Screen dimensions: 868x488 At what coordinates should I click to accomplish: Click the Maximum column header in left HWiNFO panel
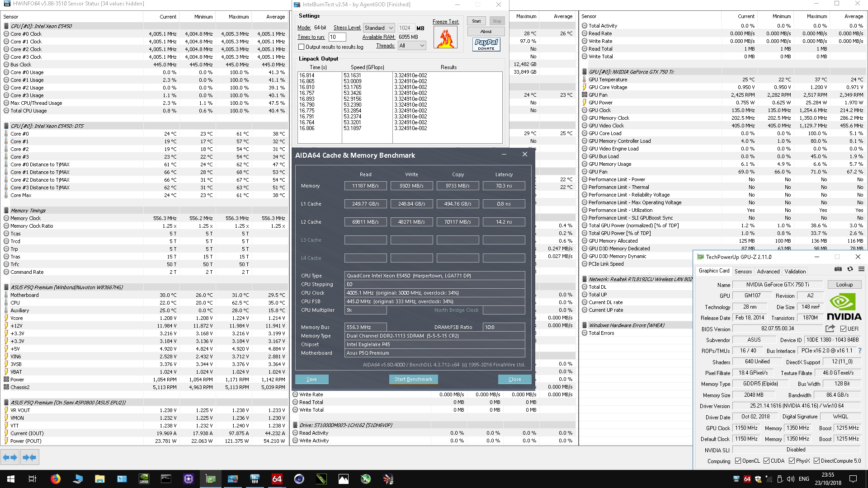click(x=239, y=17)
